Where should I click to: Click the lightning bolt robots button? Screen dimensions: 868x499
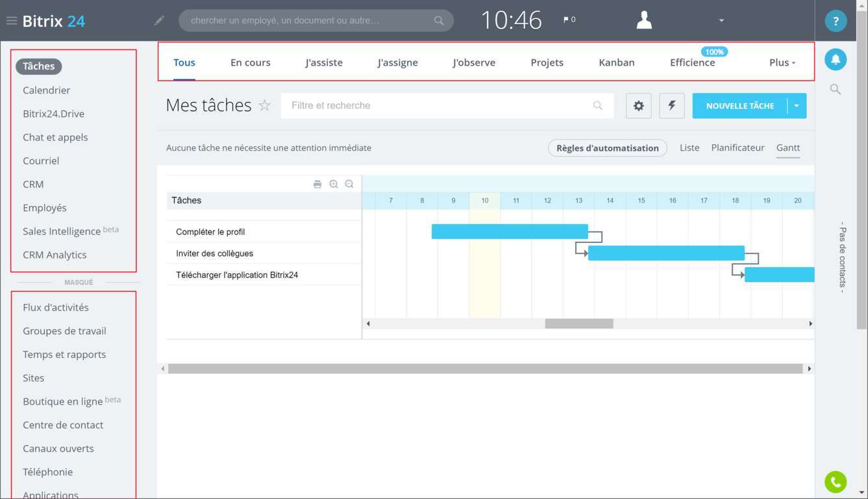[672, 106]
